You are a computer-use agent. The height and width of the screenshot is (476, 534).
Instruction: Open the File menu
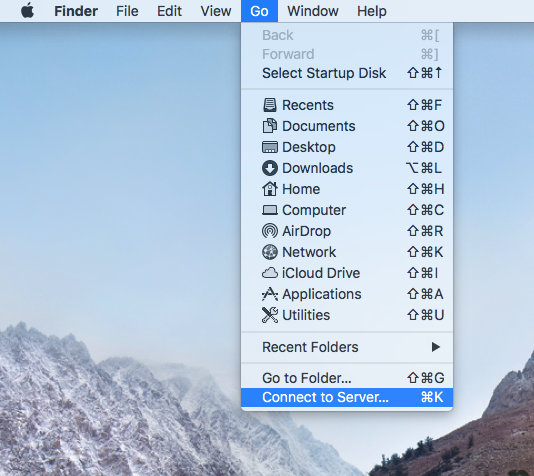pyautogui.click(x=127, y=11)
